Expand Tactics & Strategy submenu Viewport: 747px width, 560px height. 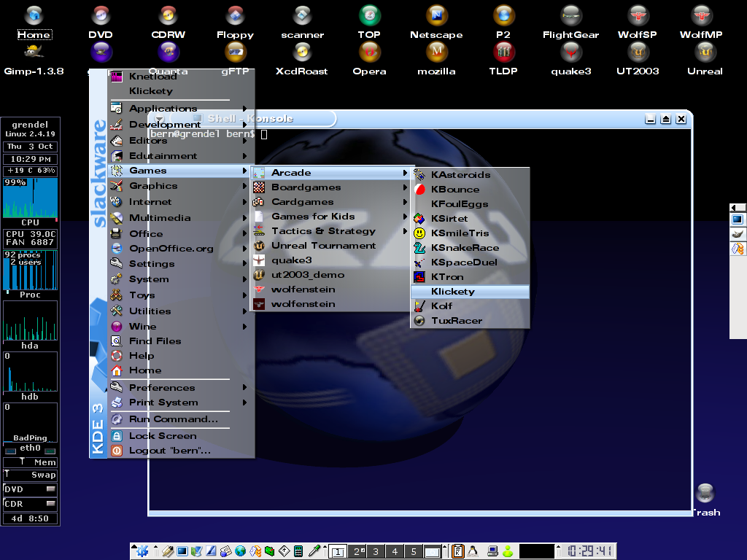[330, 231]
